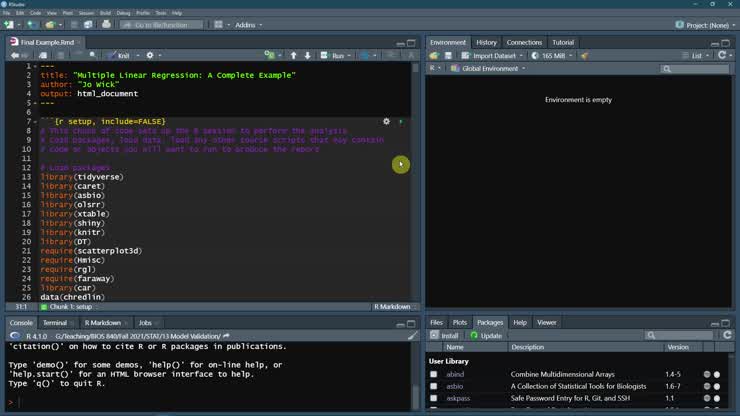Open the Addins dropdown menu
740x416 pixels.
[248, 25]
